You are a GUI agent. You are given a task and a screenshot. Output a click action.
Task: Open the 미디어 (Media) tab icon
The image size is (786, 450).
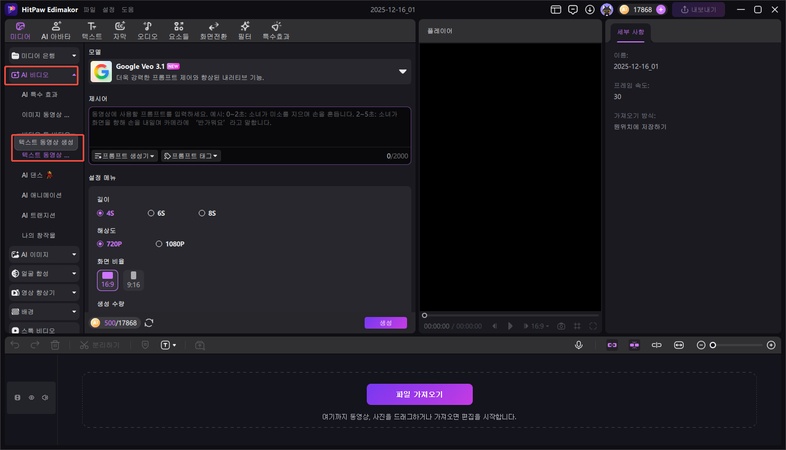pyautogui.click(x=20, y=31)
